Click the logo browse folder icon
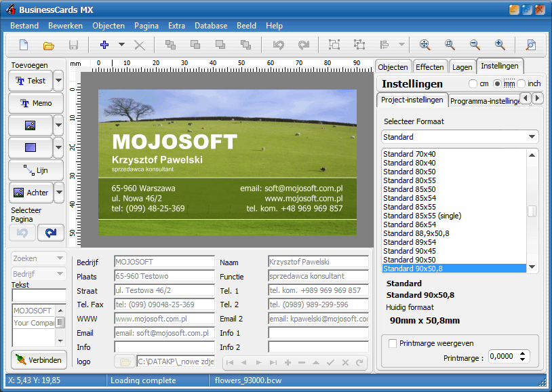The height and width of the screenshot is (392, 552). pyautogui.click(x=125, y=361)
